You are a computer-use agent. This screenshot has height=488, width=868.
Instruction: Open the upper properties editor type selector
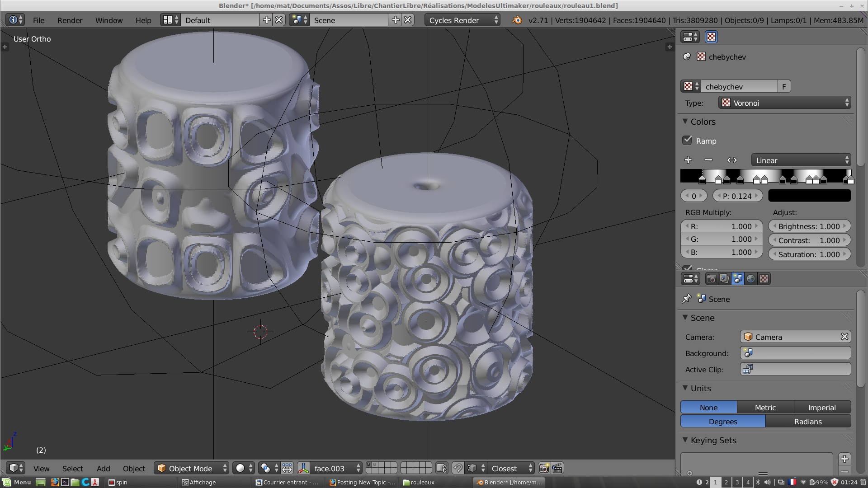(690, 37)
